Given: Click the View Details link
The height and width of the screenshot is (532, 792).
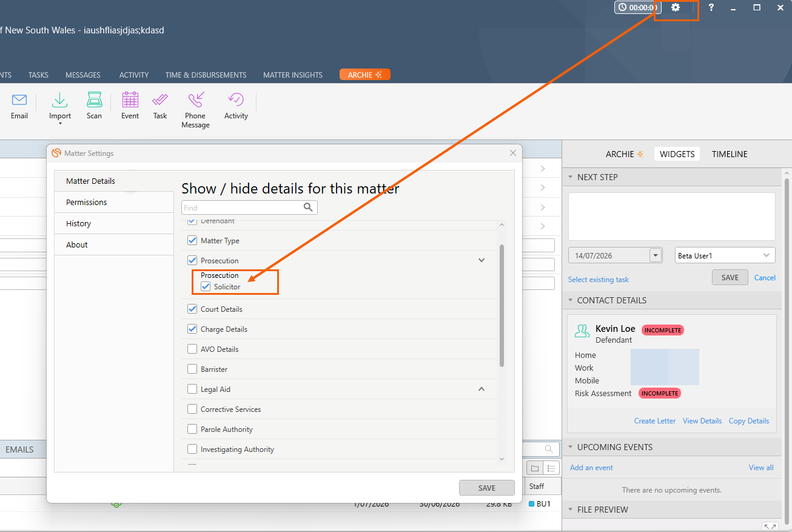Looking at the screenshot, I should [702, 420].
